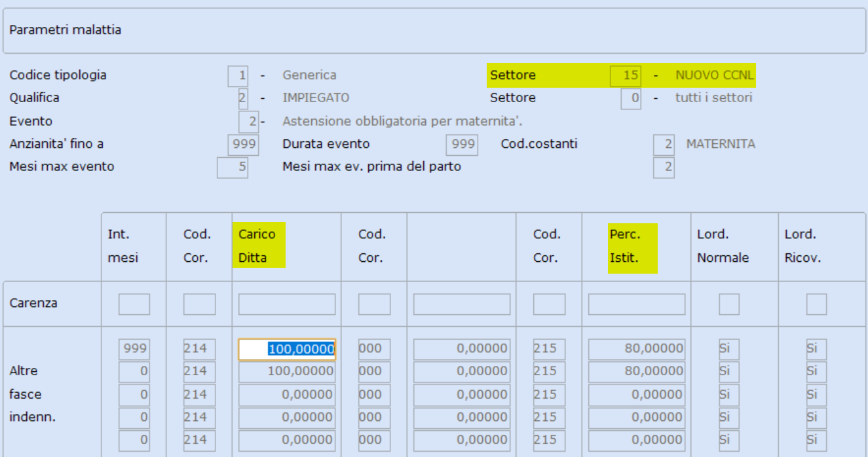This screenshot has height=457, width=868.
Task: Click the Qualifica code field
Action: (243, 98)
